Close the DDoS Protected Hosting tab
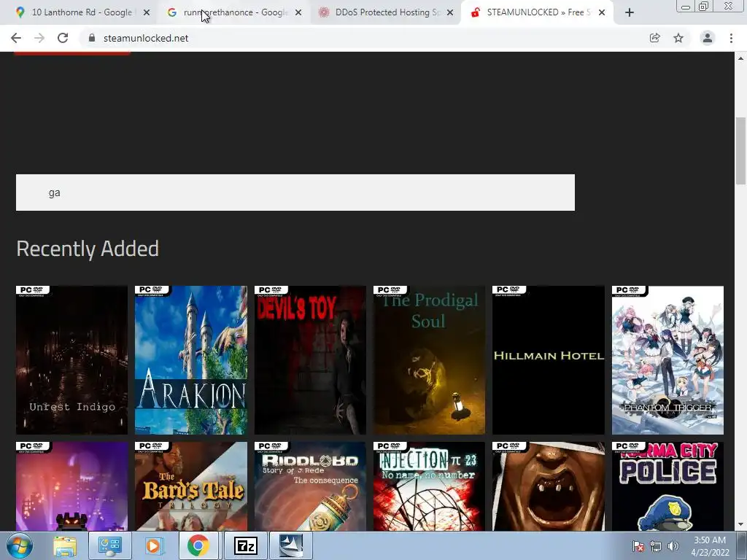This screenshot has width=747, height=560. pyautogui.click(x=449, y=12)
